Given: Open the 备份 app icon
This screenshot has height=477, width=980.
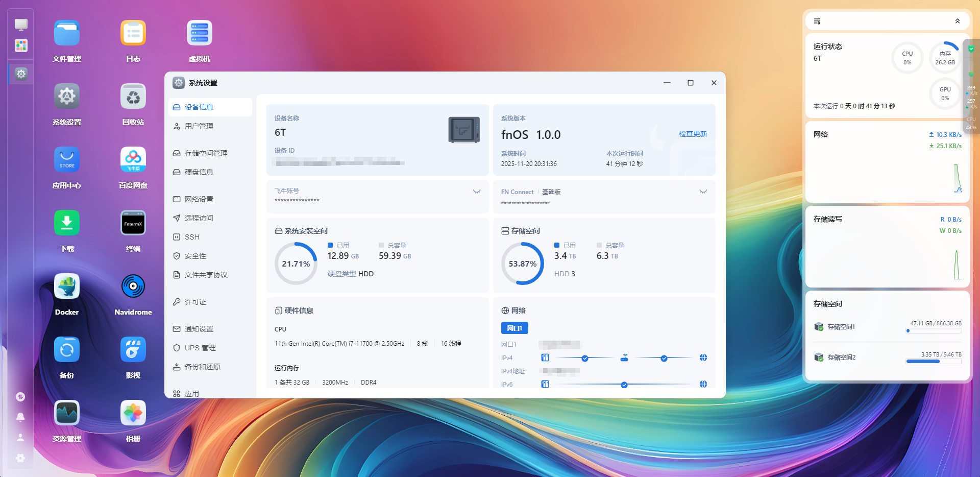Looking at the screenshot, I should pos(67,350).
